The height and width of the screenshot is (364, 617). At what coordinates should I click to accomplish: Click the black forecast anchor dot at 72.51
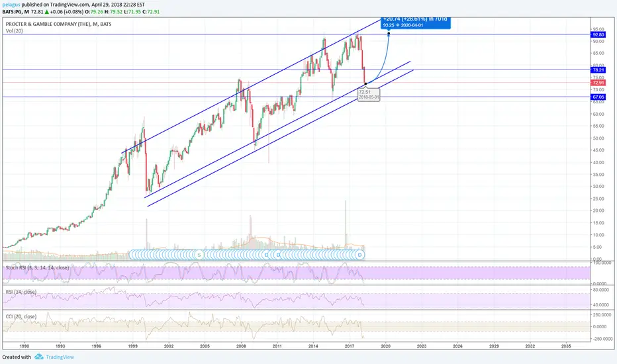[x=365, y=83]
